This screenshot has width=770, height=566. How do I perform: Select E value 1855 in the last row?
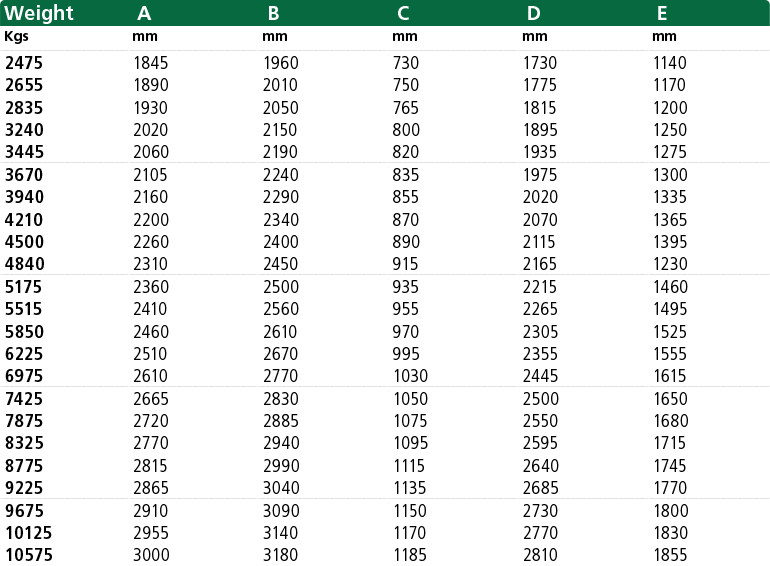670,555
